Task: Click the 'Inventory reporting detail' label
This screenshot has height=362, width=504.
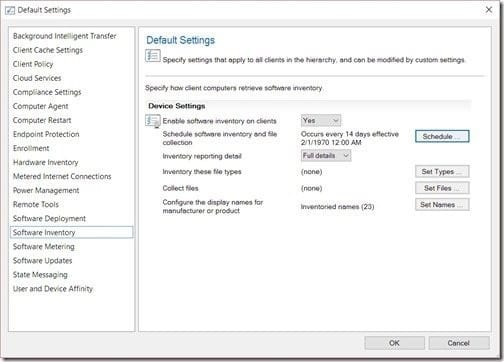Action: pyautogui.click(x=202, y=156)
